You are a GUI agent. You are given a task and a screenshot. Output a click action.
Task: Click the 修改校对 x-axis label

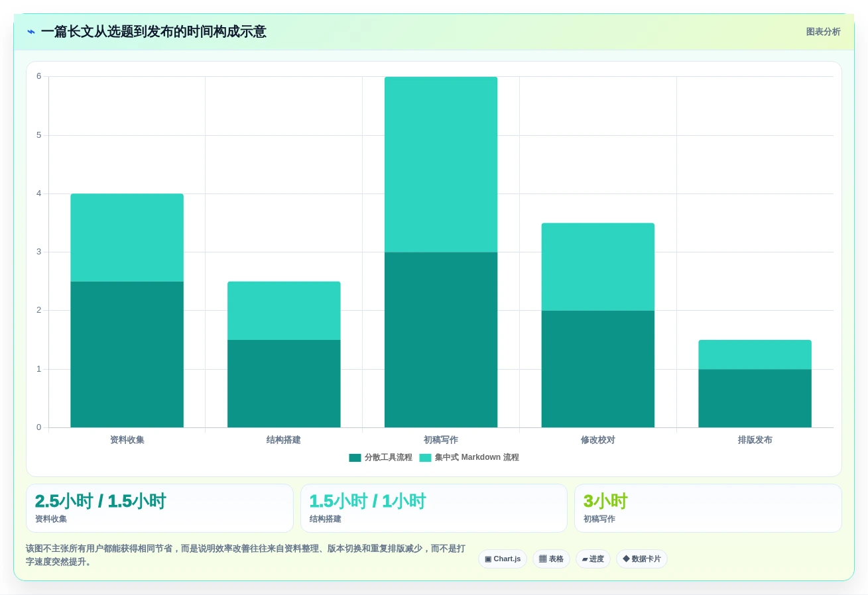click(x=598, y=440)
